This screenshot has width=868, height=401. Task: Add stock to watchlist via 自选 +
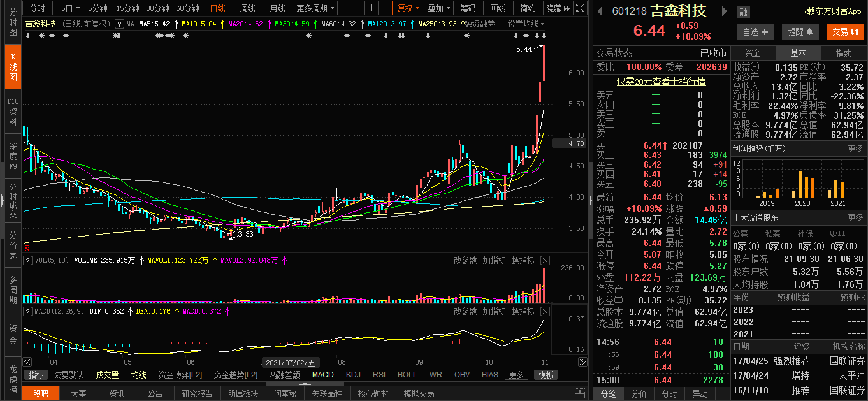click(x=756, y=32)
